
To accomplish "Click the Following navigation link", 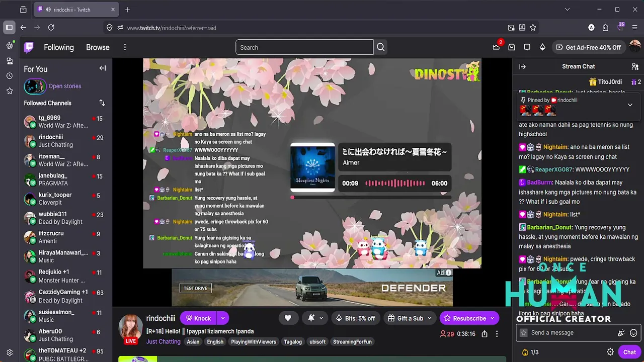I will [59, 47].
